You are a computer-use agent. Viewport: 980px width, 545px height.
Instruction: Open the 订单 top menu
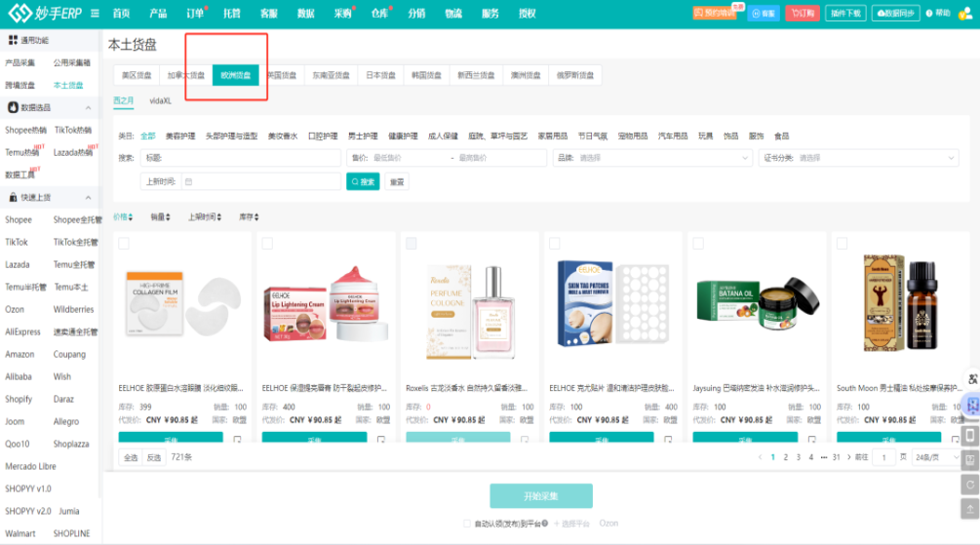(x=195, y=13)
